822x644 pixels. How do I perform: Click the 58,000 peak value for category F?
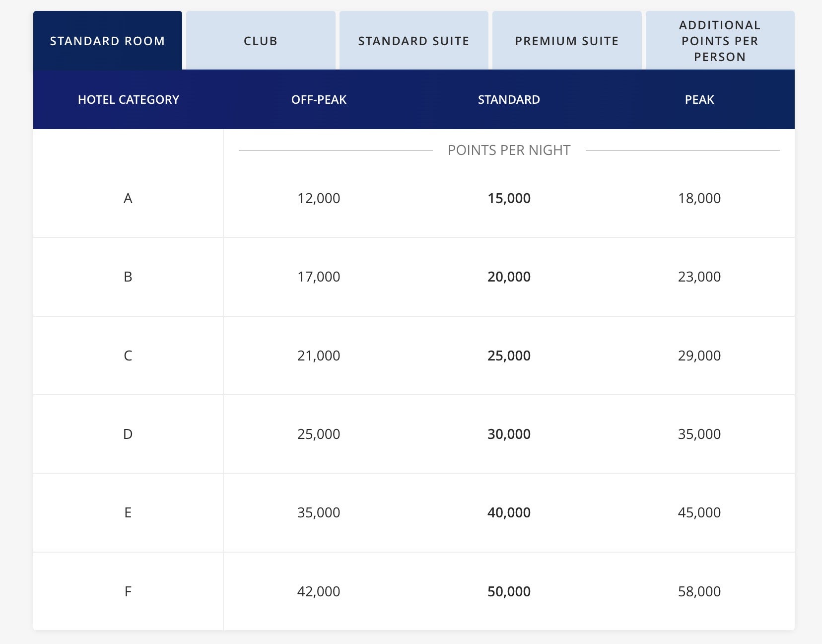(x=698, y=591)
